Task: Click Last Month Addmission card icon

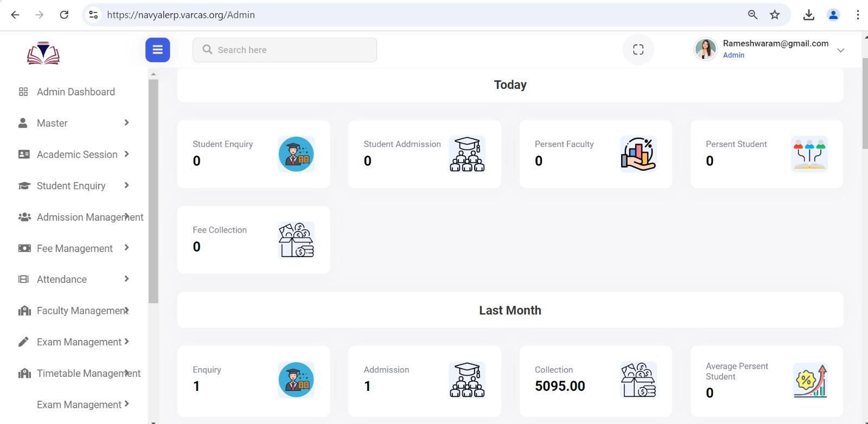Action: (467, 380)
